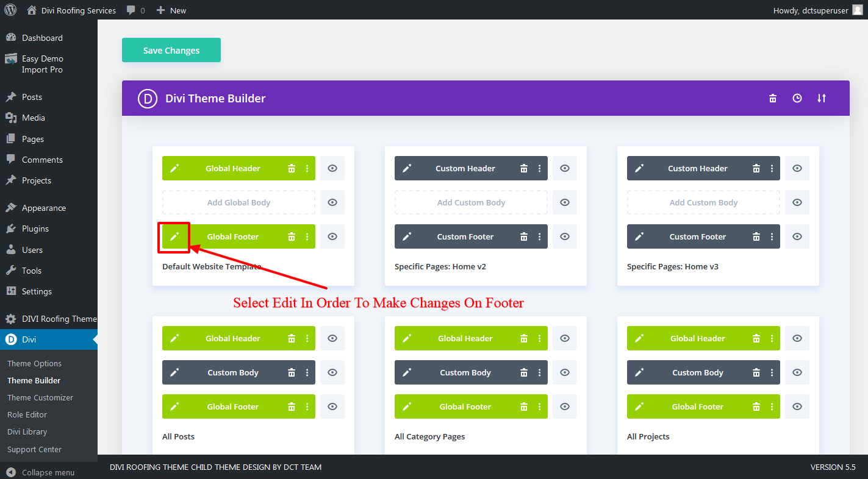868x479 pixels.
Task: Edit Custom Footer of Home v3 template
Action: (x=639, y=236)
